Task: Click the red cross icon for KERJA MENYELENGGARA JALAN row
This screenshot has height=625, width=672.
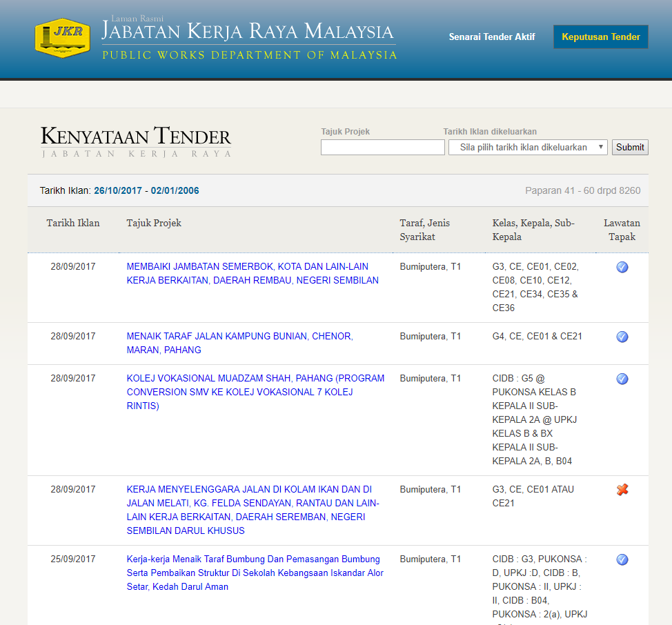Action: coord(622,490)
